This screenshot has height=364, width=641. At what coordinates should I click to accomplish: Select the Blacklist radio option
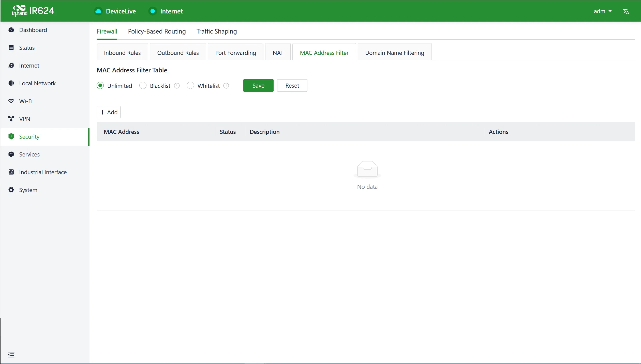[x=143, y=86]
